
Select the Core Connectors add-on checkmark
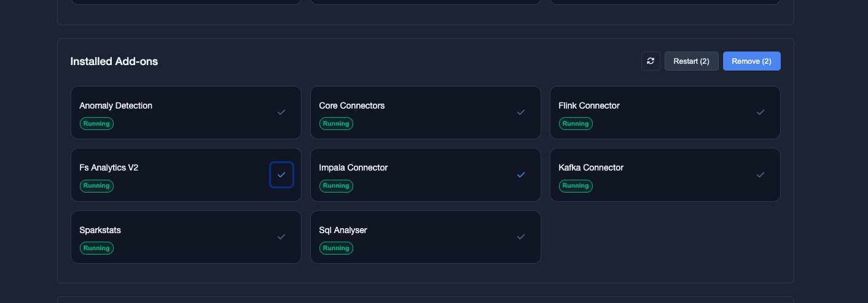[521, 112]
